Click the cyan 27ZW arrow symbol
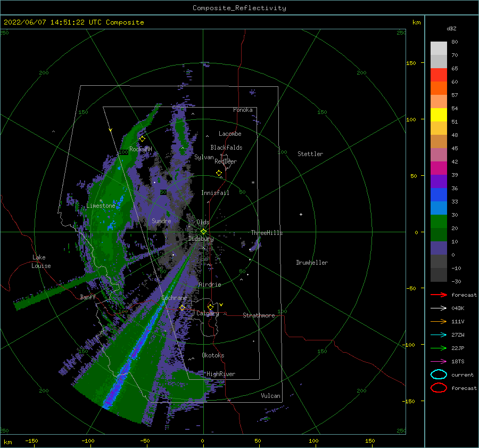 439,335
